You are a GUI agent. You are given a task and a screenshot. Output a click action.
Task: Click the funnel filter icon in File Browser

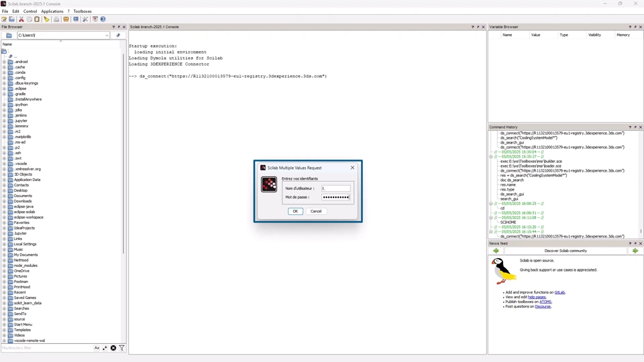click(x=122, y=348)
